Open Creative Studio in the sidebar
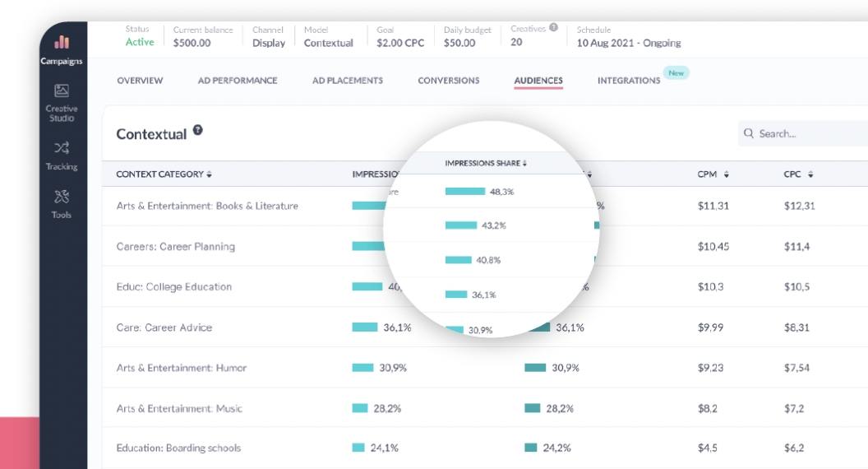 [62, 91]
